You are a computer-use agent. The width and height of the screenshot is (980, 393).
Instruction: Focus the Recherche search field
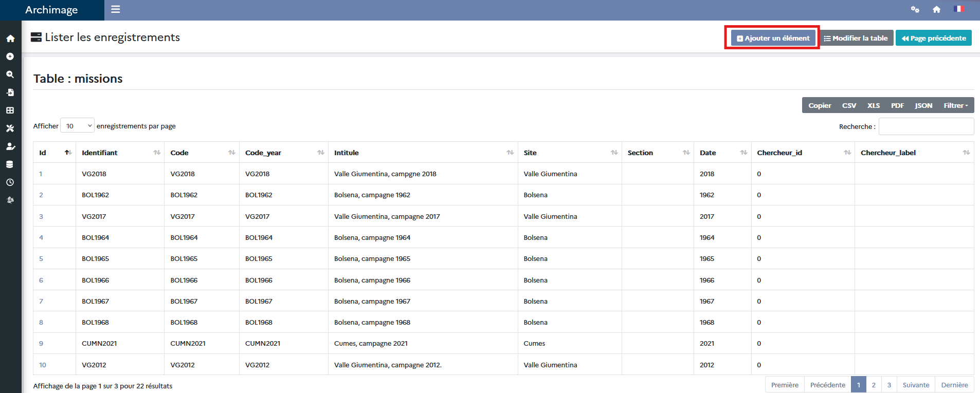(x=926, y=126)
